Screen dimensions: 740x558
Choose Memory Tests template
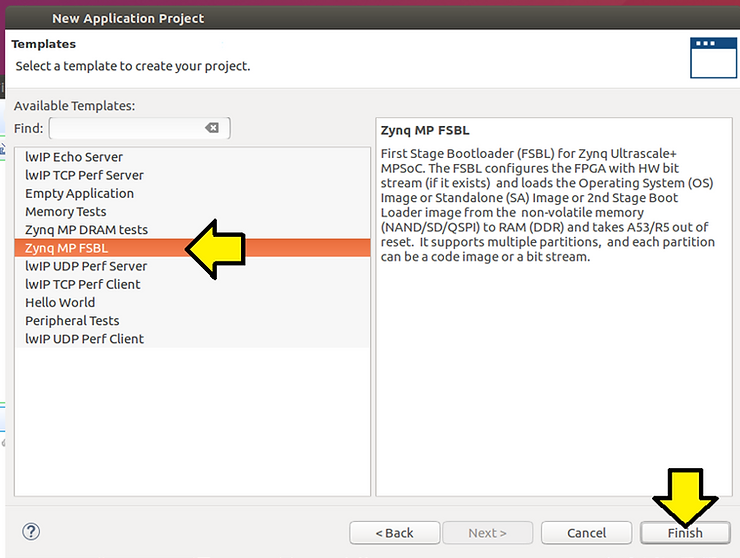[x=193, y=211]
